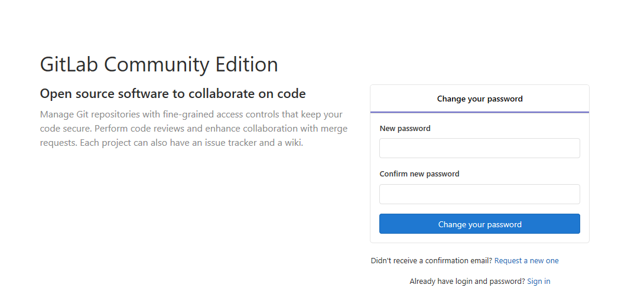The width and height of the screenshot is (644, 301).
Task: Click the Manage Git repositories description paragraph
Action: click(193, 128)
